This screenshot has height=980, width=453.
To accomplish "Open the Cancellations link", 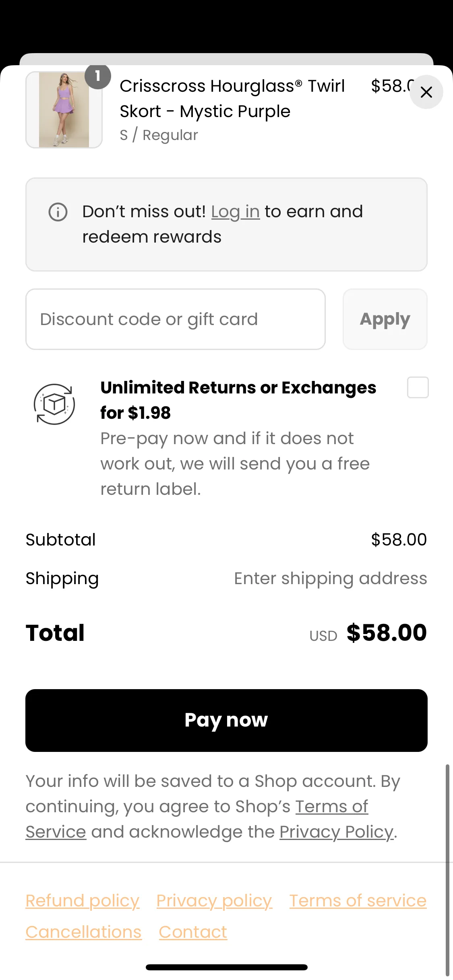I will tap(84, 932).
